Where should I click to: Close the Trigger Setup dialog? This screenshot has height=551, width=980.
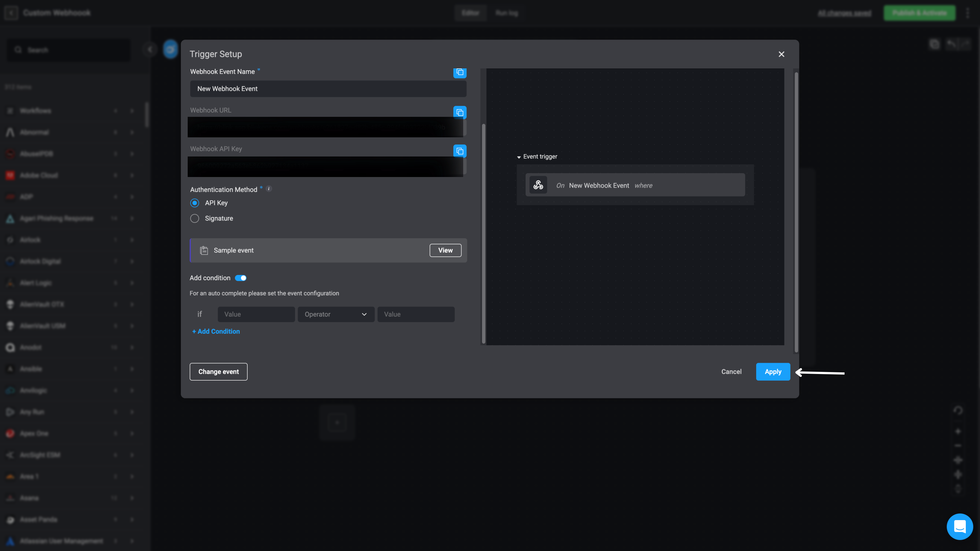tap(781, 54)
